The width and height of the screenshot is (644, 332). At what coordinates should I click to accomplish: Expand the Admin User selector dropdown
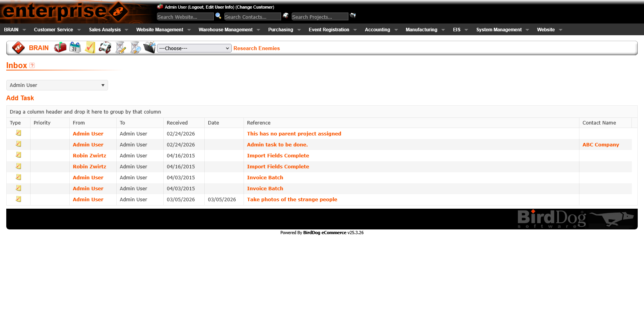point(57,85)
